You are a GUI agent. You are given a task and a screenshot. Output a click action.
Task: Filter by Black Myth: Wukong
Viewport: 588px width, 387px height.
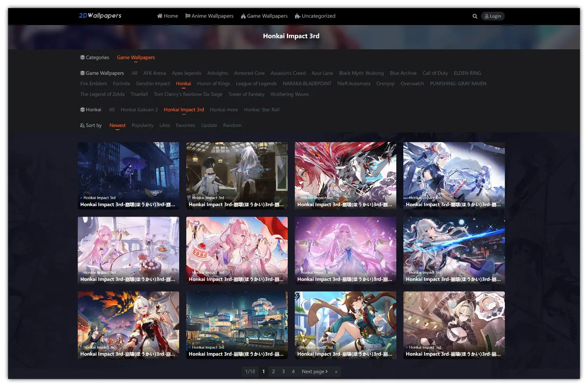tap(361, 73)
